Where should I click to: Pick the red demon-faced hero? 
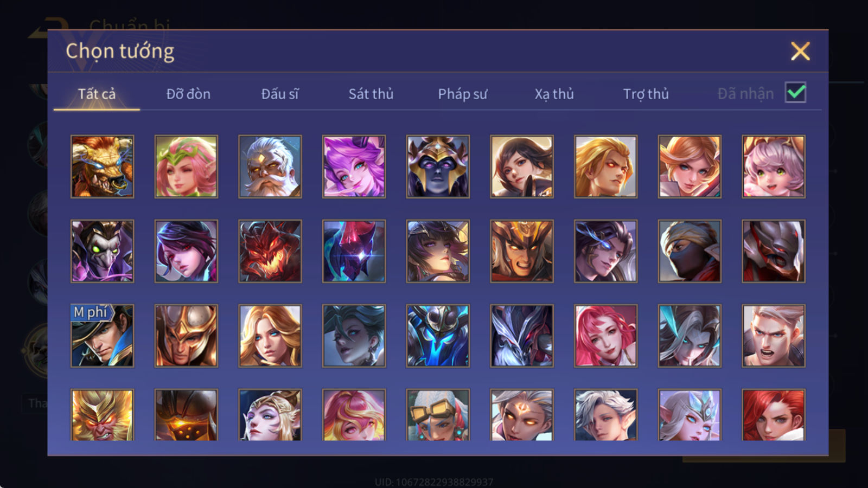click(270, 251)
